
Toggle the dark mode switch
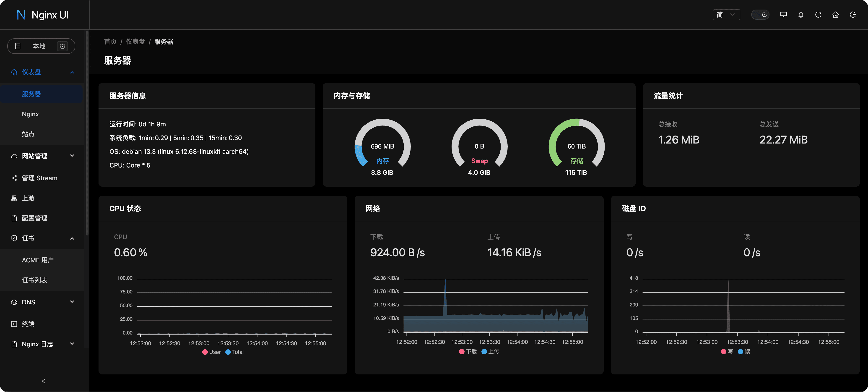pyautogui.click(x=760, y=15)
